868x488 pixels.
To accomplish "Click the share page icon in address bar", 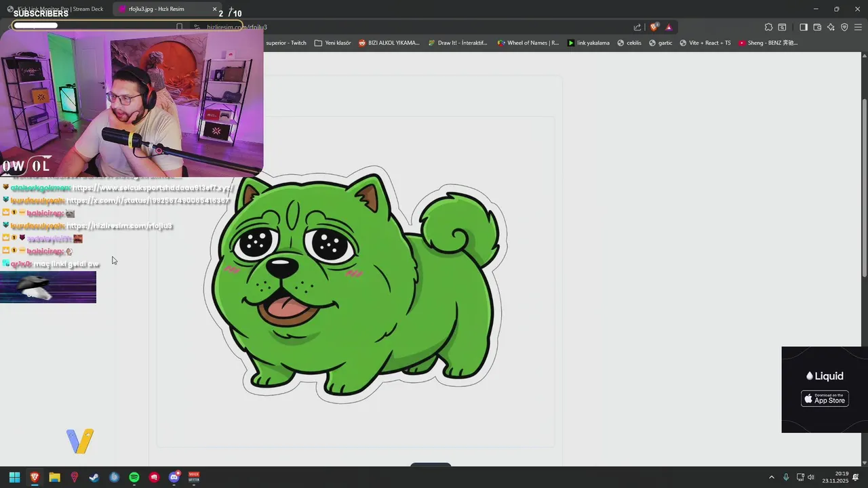I will tap(637, 27).
